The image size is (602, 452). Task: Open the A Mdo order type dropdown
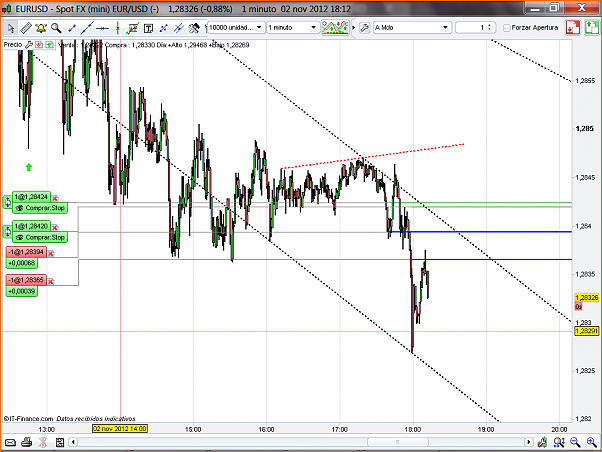point(412,28)
